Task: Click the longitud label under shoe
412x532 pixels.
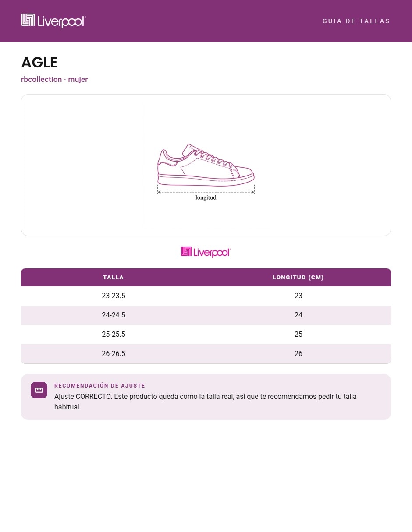Action: [206, 197]
